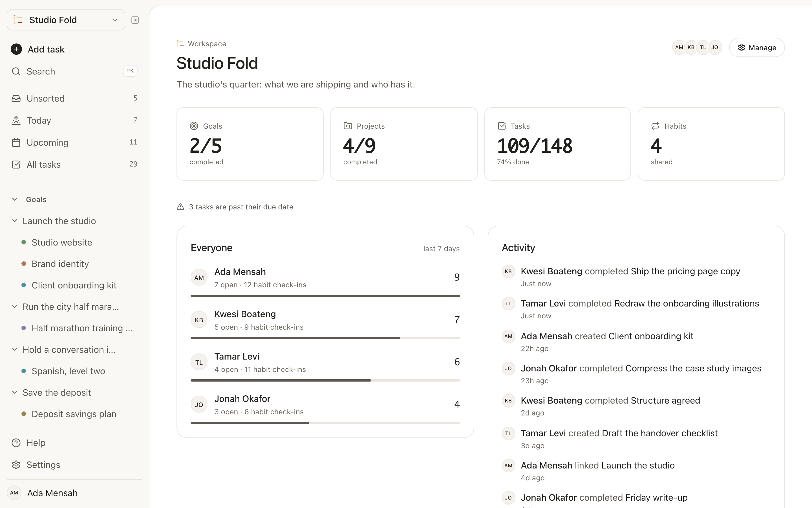Click Kwesi Boateng's progress bar

coord(325,338)
